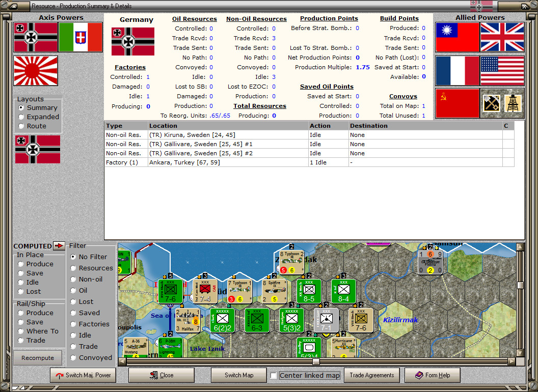Click the Switch Maj. Power button
The height and width of the screenshot is (392, 538).
coord(83,375)
